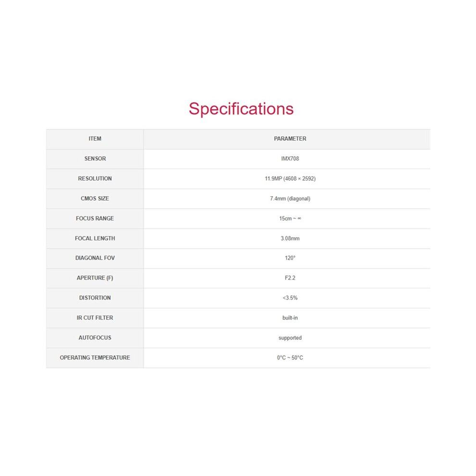This screenshot has width=476, height=476.
Task: Click the IMX708 sensor value
Action: 290,159
